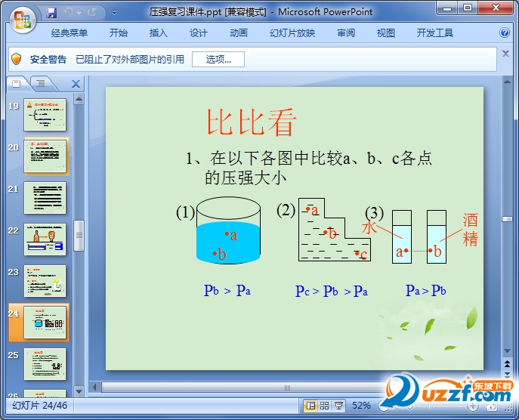
Task: Click the Pc > Pb > Pa answer text
Action: point(332,292)
